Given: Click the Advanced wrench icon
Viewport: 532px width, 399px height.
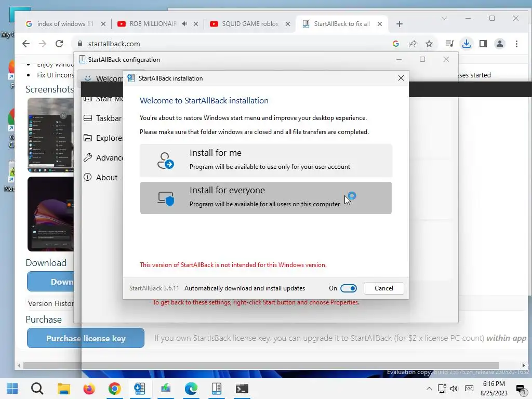Looking at the screenshot, I should 87,157.
